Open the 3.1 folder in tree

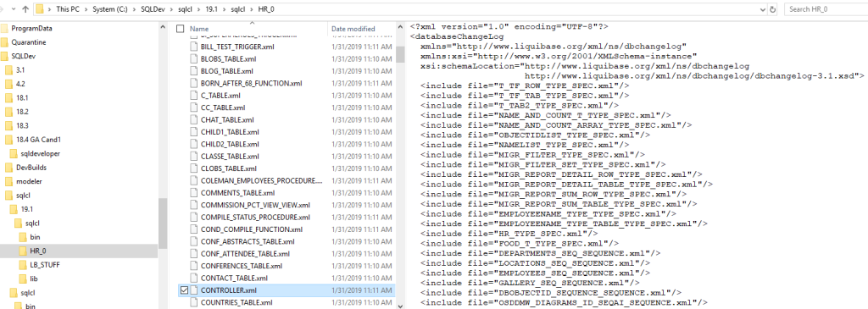coord(20,70)
